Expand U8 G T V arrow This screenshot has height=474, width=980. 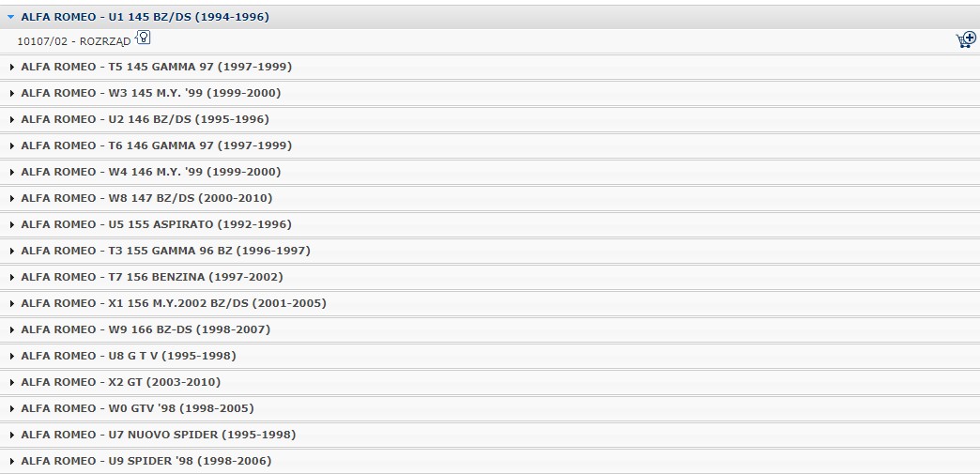pos(12,356)
